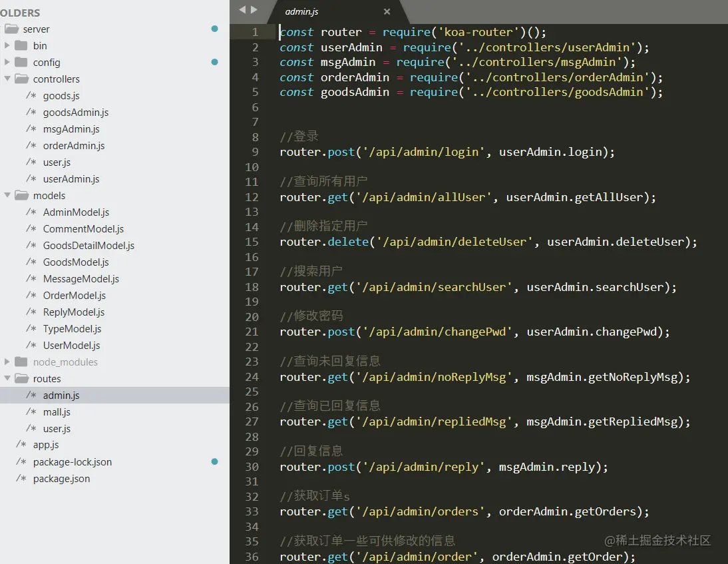Screen dimensions: 728x564
Task: Open app.js file
Action: tap(46, 445)
